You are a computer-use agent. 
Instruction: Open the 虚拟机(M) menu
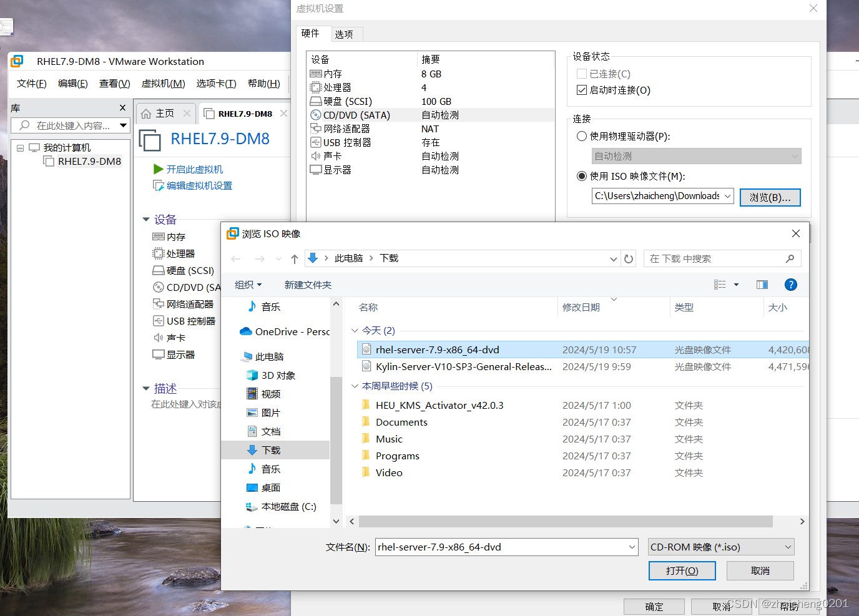click(163, 84)
